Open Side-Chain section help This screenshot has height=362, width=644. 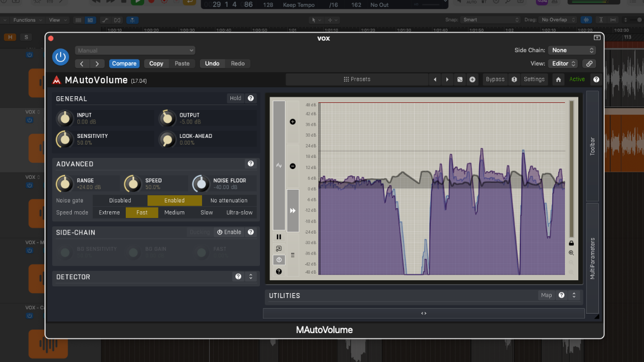250,232
